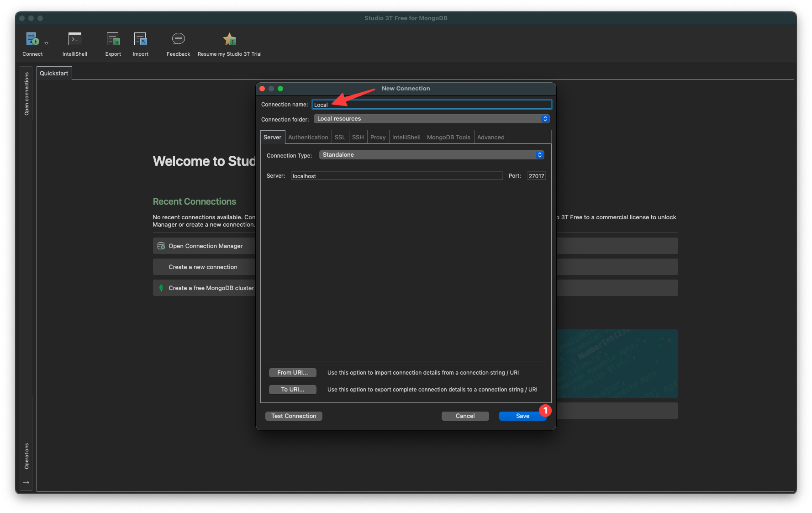Viewport: 812px width, 513px height.
Task: Open the Connect toolbar icon
Action: [x=32, y=39]
